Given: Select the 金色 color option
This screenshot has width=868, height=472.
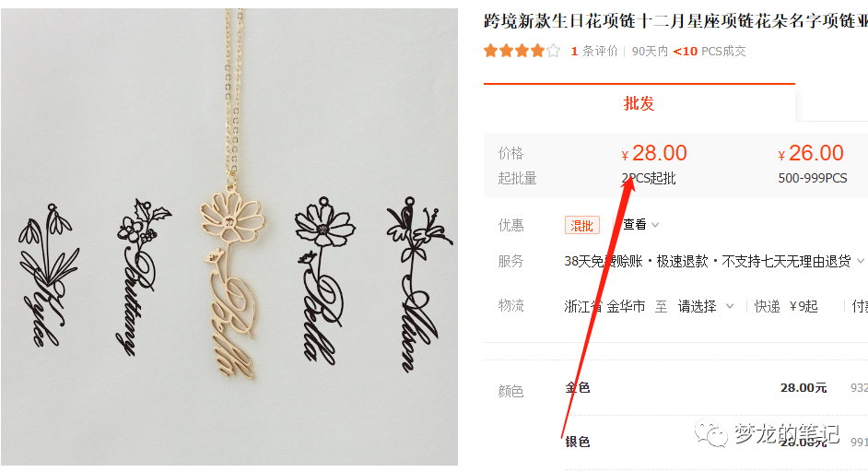Looking at the screenshot, I should (578, 388).
